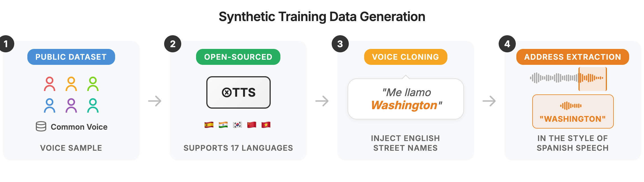Click the red person icon

(x=50, y=84)
